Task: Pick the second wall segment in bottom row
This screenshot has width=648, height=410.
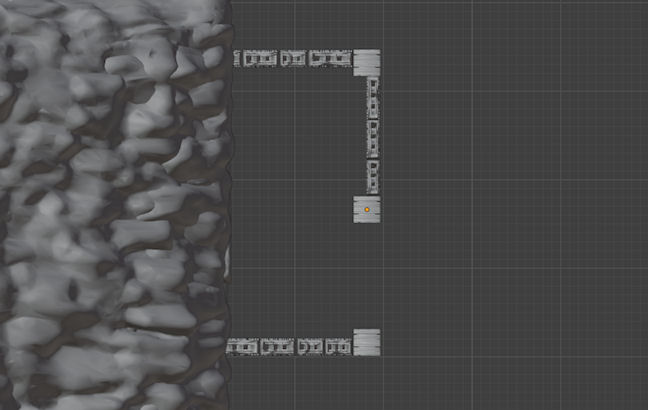Action: point(277,346)
